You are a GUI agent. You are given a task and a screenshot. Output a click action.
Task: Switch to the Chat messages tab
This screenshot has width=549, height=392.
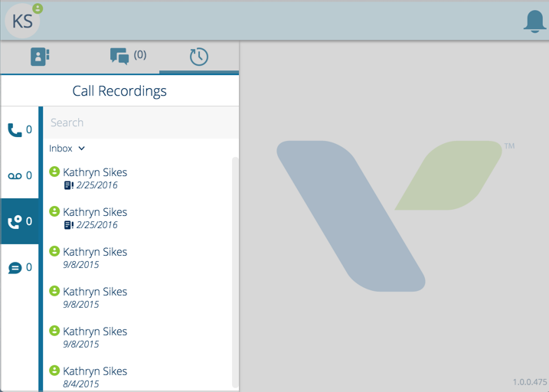pyautogui.click(x=128, y=56)
